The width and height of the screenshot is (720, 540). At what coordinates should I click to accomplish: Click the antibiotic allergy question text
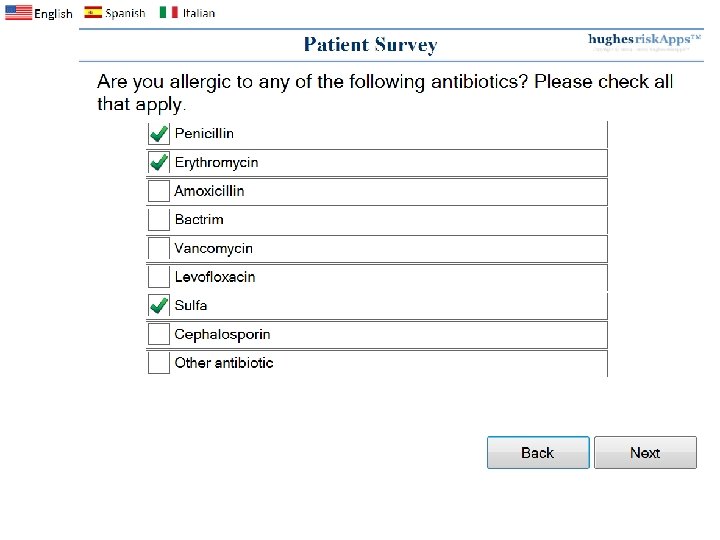pos(385,92)
